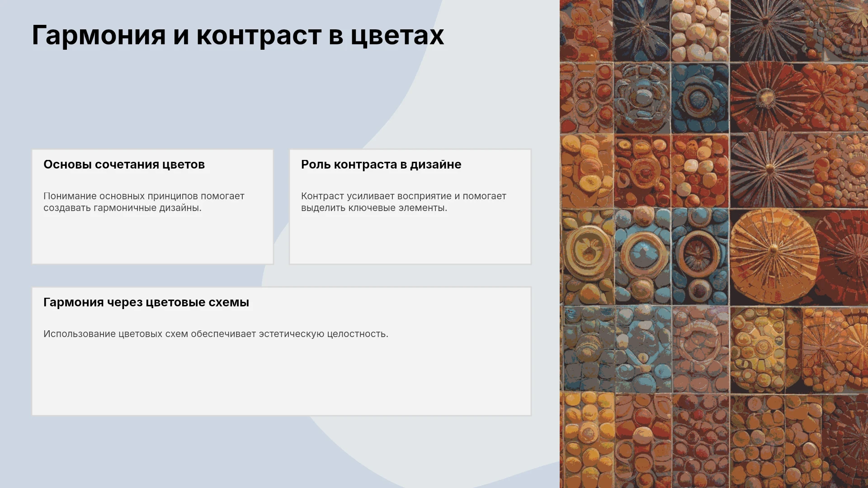The image size is (868, 488).
Task: Click the blue-centered ring tile surrounded by blue pebbles
Action: (x=642, y=256)
